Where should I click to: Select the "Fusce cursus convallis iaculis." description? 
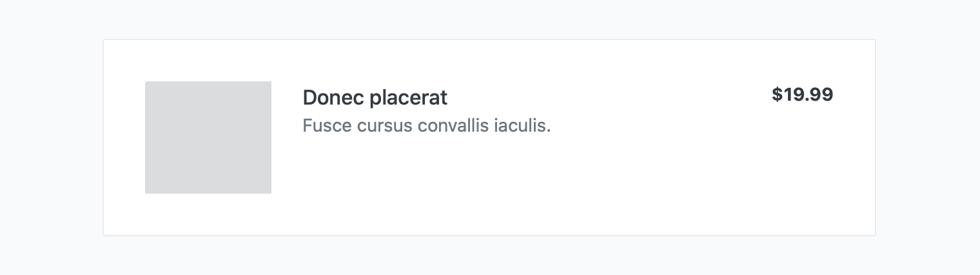pos(426,125)
